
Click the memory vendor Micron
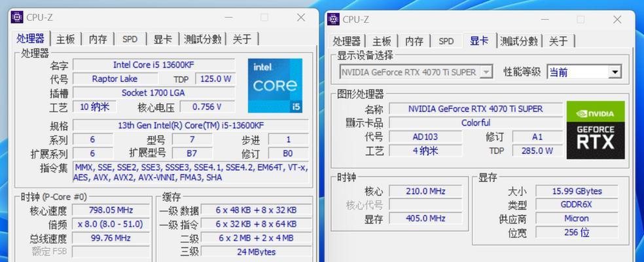point(577,218)
